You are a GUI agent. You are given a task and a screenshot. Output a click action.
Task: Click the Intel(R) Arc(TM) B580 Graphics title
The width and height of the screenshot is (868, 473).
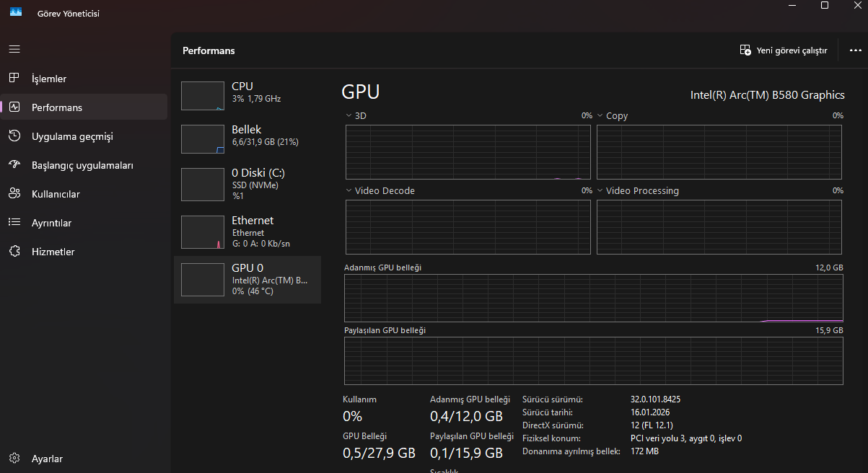pos(768,95)
